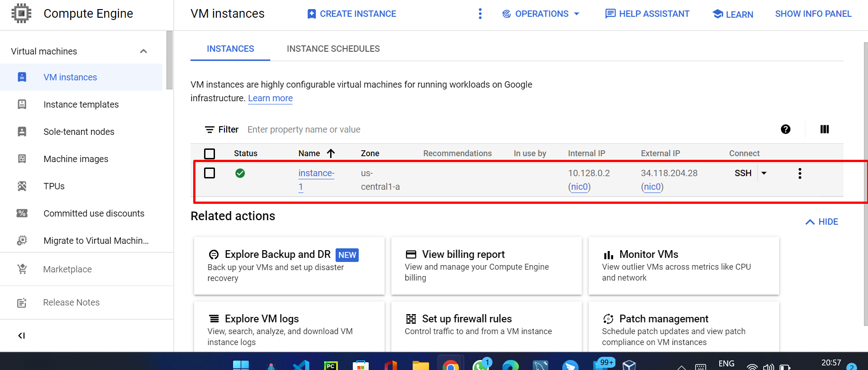Click the external IP nic0 link
The image size is (868, 370).
click(652, 187)
